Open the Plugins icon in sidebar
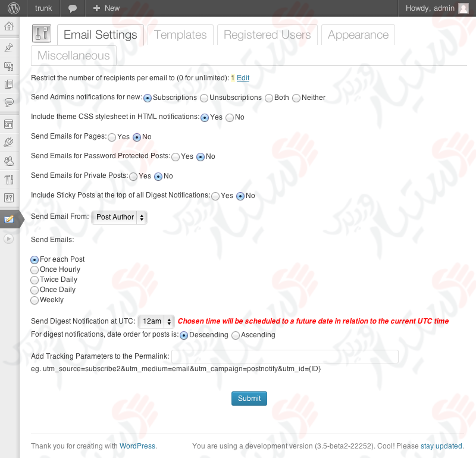The height and width of the screenshot is (458, 476). (x=9, y=142)
